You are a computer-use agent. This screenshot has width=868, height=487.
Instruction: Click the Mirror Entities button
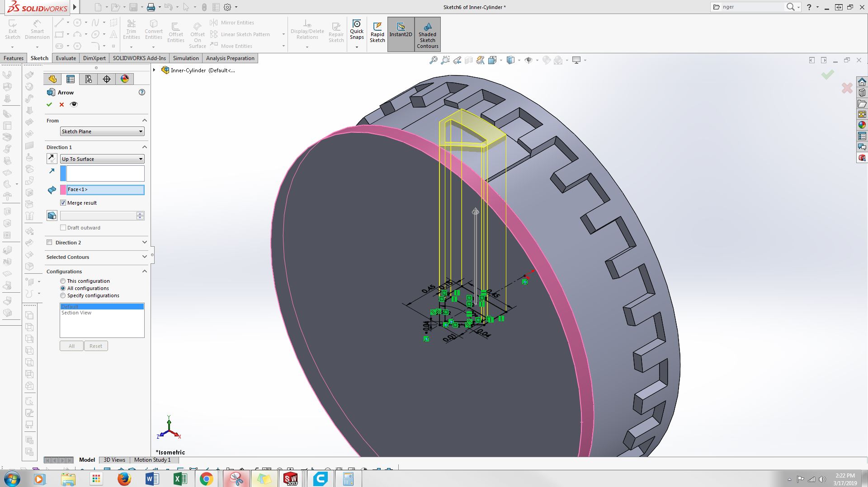coord(232,23)
